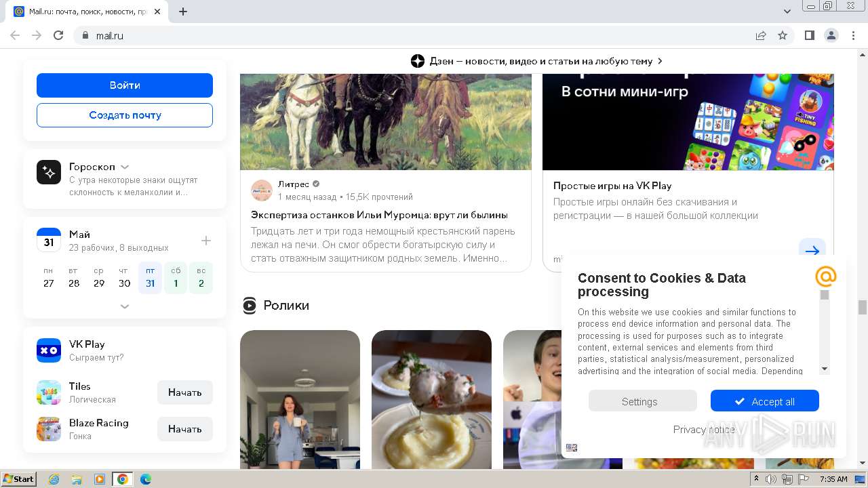Switch to Chrome in the taskbar
868x488 pixels.
pos(122,479)
